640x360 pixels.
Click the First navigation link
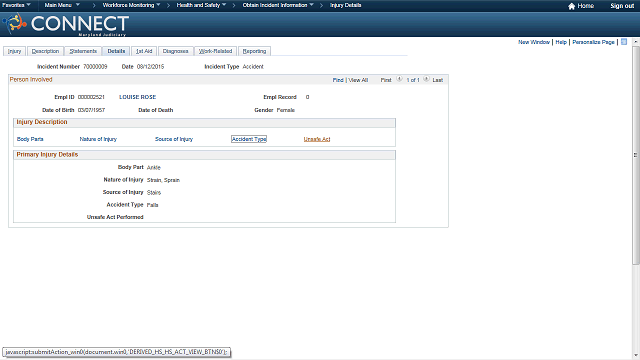tap(386, 80)
